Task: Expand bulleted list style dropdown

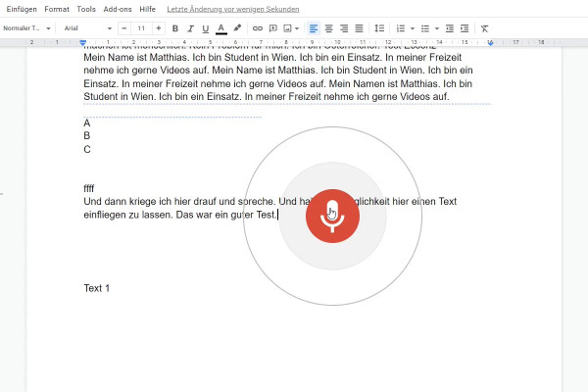Action: [x=436, y=28]
